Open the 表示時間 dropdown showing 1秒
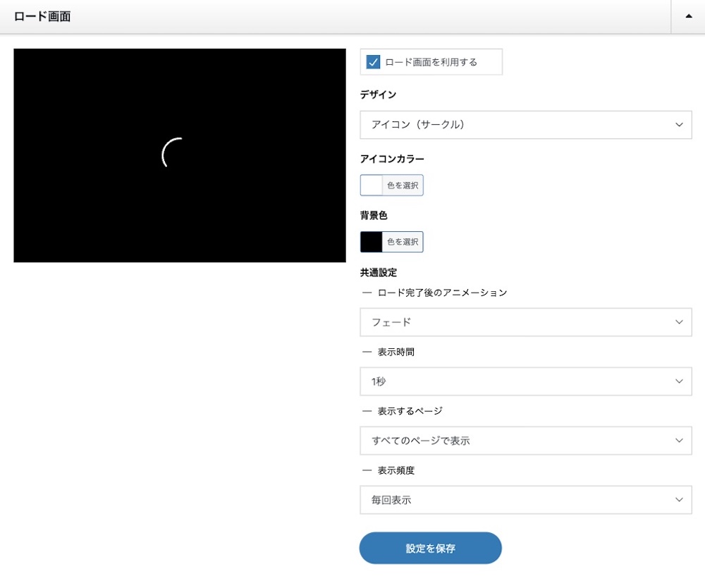Viewport: 705px width, 588px height. (526, 381)
